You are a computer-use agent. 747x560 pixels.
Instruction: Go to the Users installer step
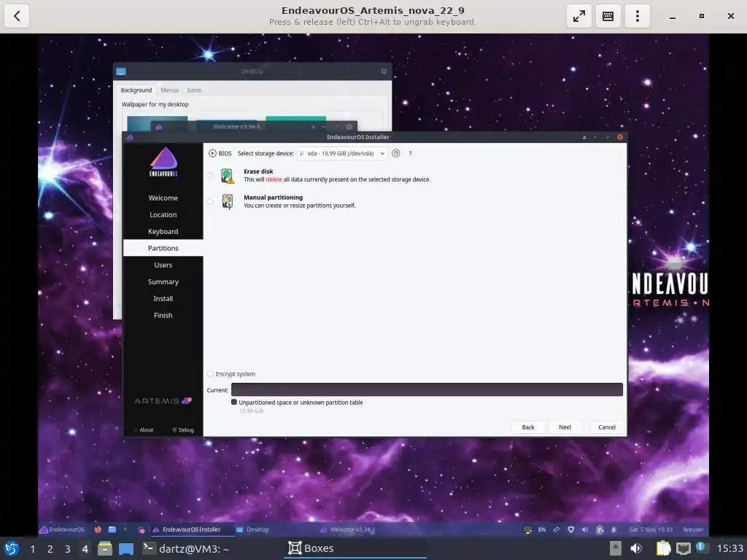click(x=163, y=265)
